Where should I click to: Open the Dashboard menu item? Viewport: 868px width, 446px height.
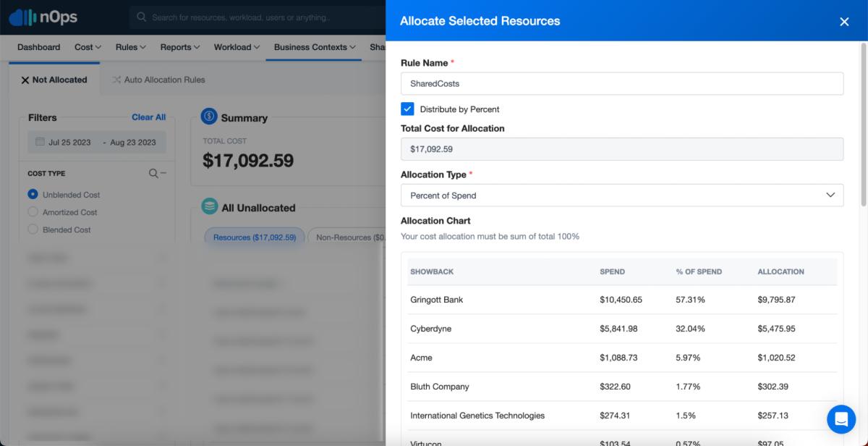(39, 47)
